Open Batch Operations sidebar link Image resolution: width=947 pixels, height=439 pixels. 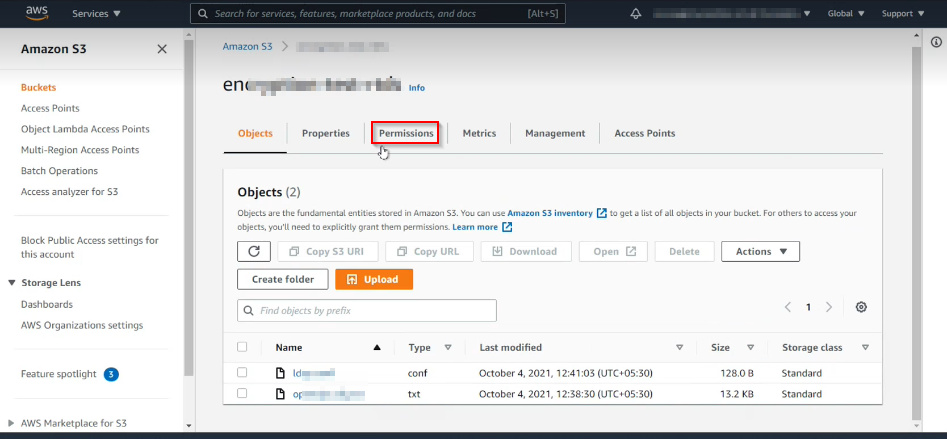pyautogui.click(x=59, y=171)
